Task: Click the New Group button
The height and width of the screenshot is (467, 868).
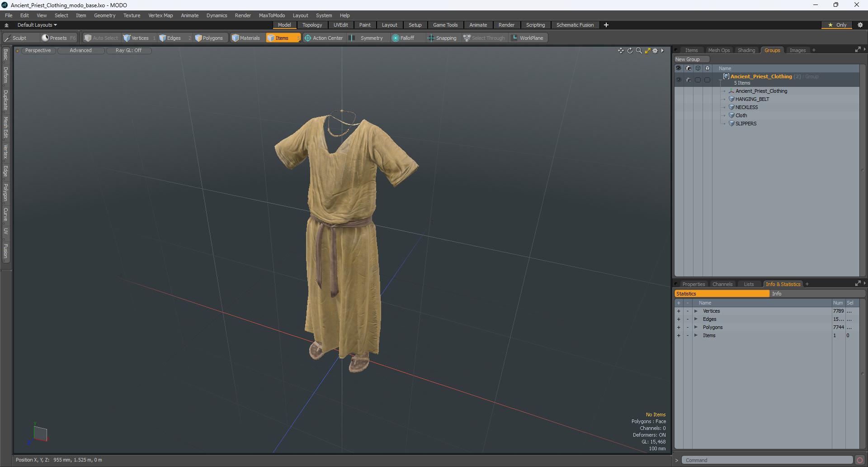Action: 692,59
